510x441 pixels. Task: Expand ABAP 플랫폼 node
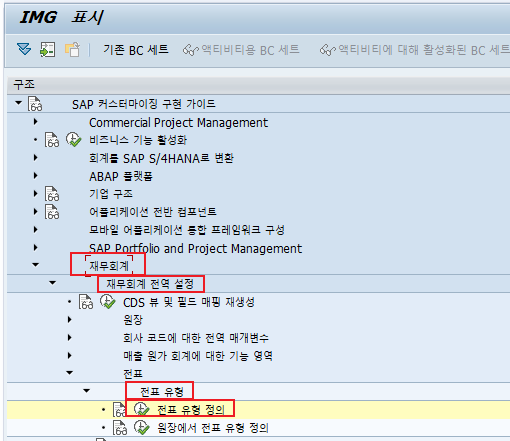[x=36, y=176]
